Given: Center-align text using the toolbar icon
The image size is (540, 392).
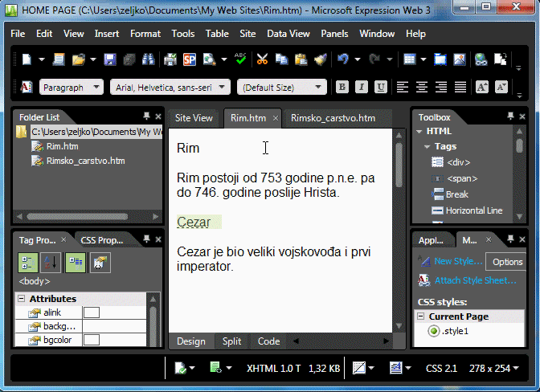Looking at the screenshot, I should (x=421, y=87).
